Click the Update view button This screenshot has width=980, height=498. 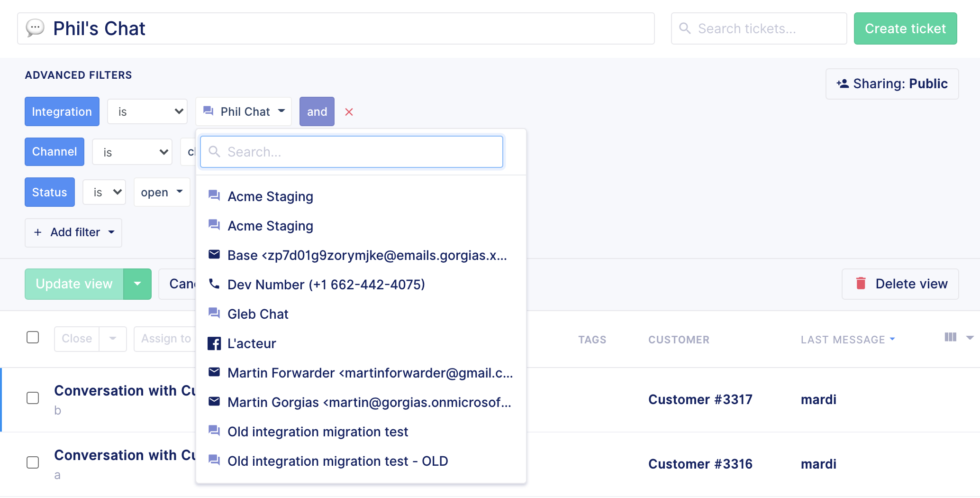tap(74, 284)
